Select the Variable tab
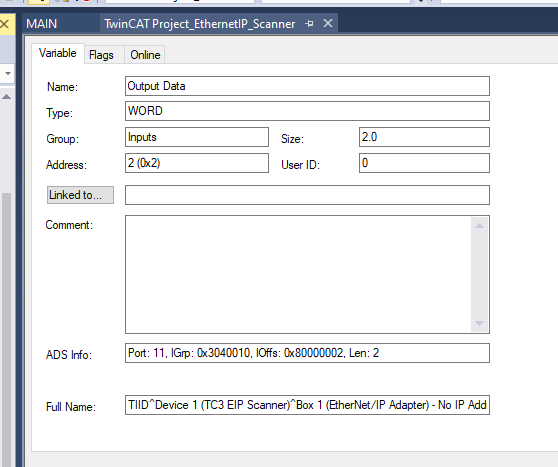The image size is (558, 467). (x=58, y=53)
